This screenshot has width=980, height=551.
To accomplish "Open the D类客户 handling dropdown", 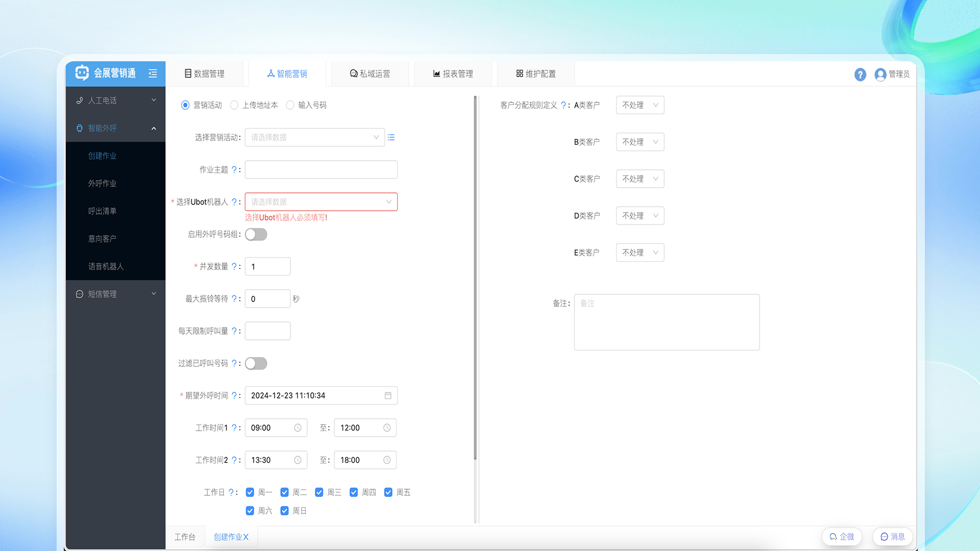I will [640, 216].
